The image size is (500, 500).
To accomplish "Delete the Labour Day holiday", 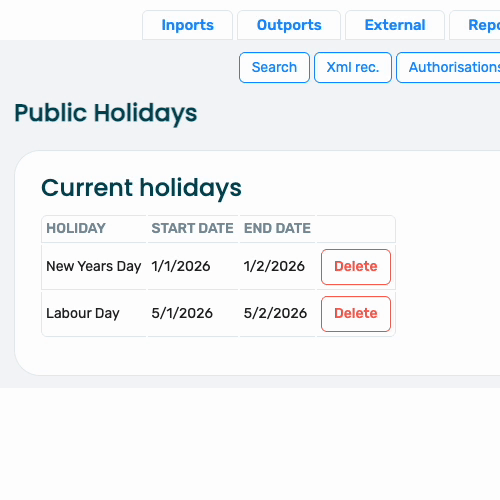I will point(356,314).
